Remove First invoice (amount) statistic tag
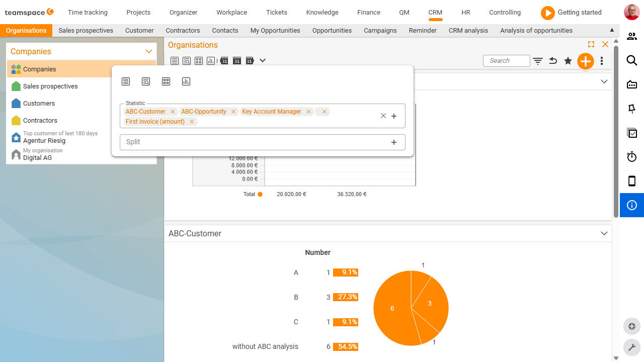The width and height of the screenshot is (644, 362). (192, 122)
